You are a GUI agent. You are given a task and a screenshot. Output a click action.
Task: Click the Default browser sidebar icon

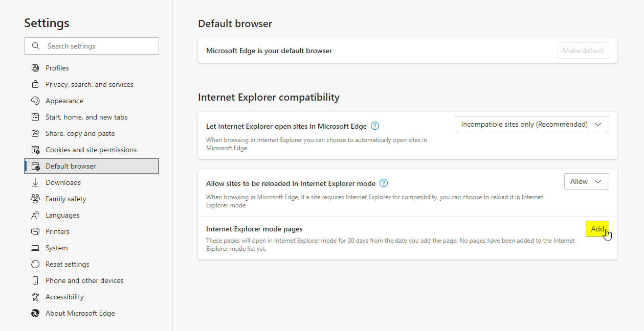click(35, 166)
